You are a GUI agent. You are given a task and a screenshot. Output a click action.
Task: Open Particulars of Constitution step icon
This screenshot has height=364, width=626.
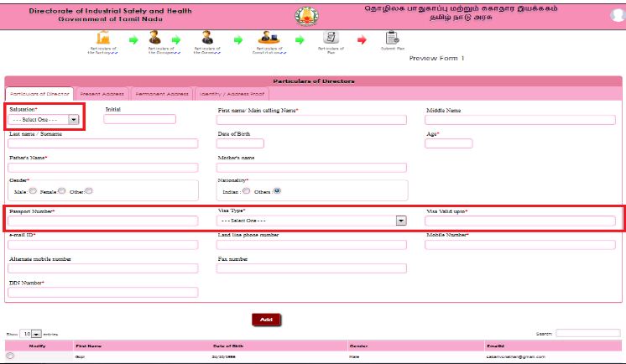pos(269,38)
